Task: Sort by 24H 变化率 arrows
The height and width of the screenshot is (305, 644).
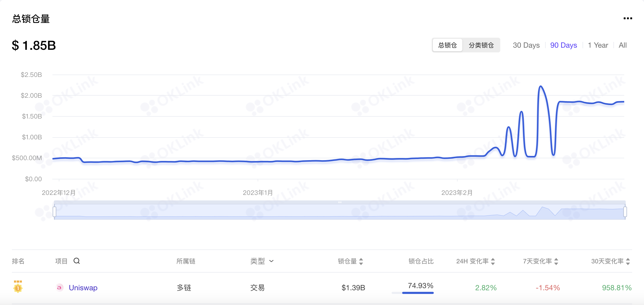Action: 493,261
